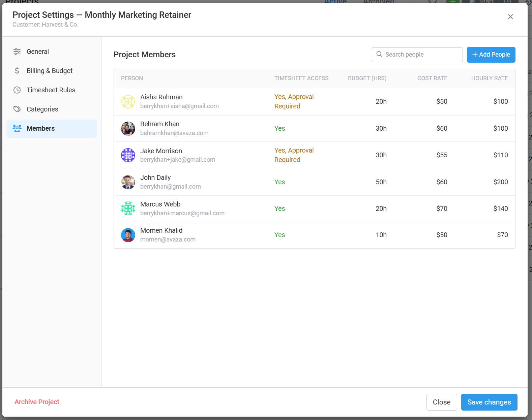
Task: Click Behram Khan's avatar photo
Action: [x=128, y=129]
